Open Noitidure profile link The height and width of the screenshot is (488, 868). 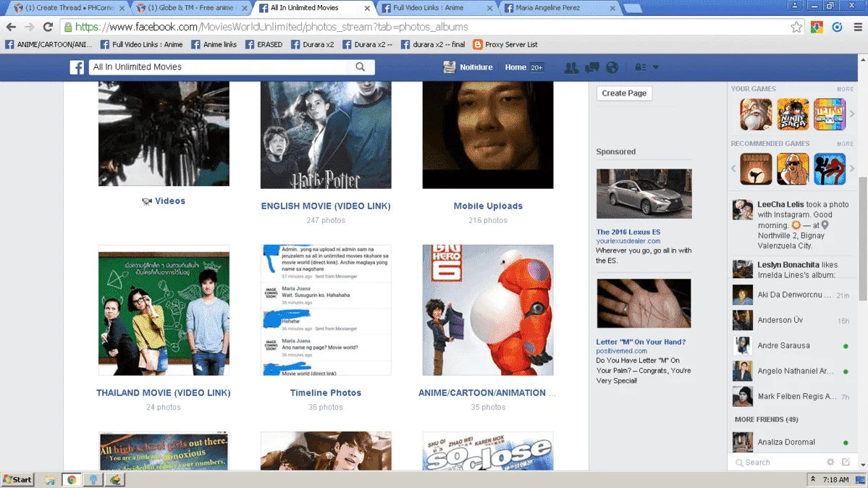468,67
